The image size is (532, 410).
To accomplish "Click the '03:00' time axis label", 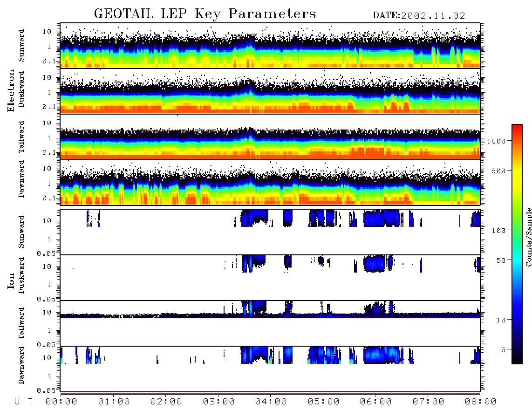I will [x=218, y=402].
